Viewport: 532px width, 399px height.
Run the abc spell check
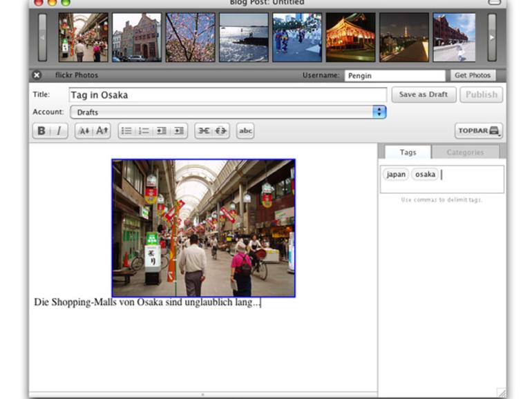click(245, 130)
